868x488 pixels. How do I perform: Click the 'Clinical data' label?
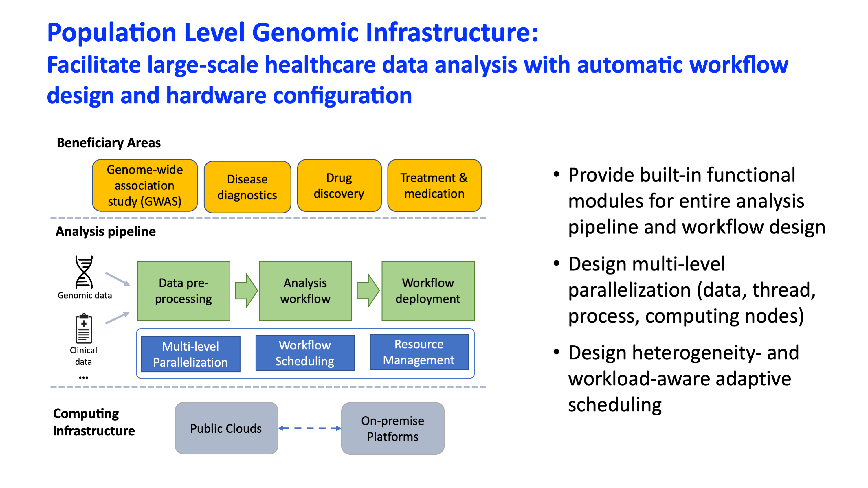84,356
